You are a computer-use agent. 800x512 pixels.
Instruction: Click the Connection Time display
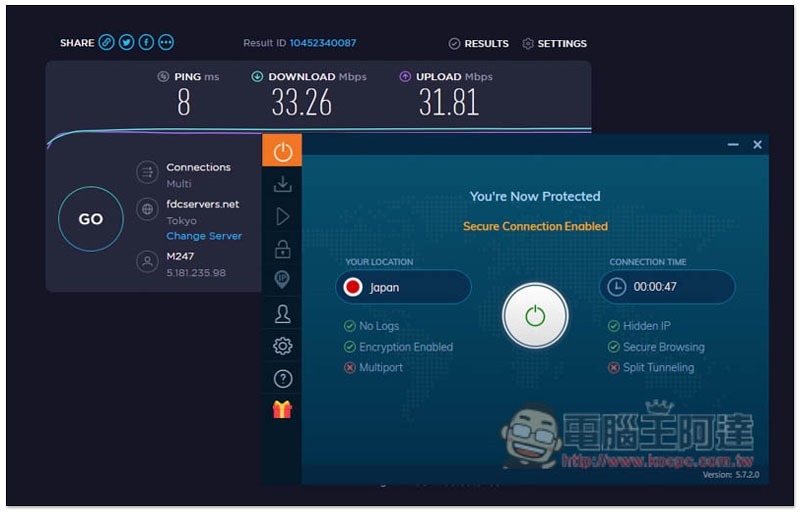(667, 287)
